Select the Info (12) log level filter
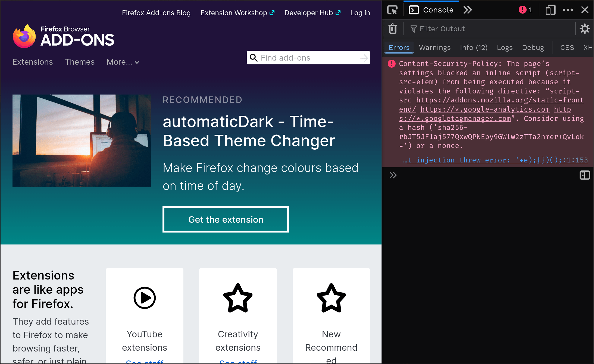The height and width of the screenshot is (364, 594). (x=474, y=47)
